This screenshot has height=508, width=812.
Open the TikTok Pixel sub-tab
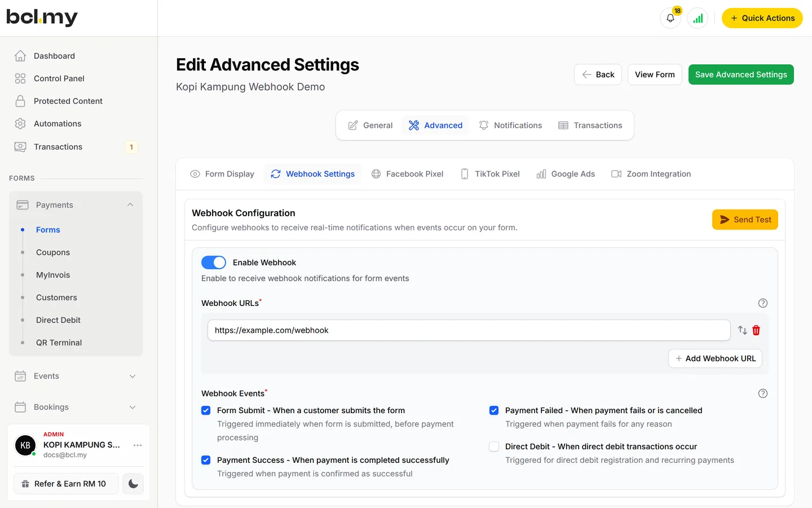point(490,174)
